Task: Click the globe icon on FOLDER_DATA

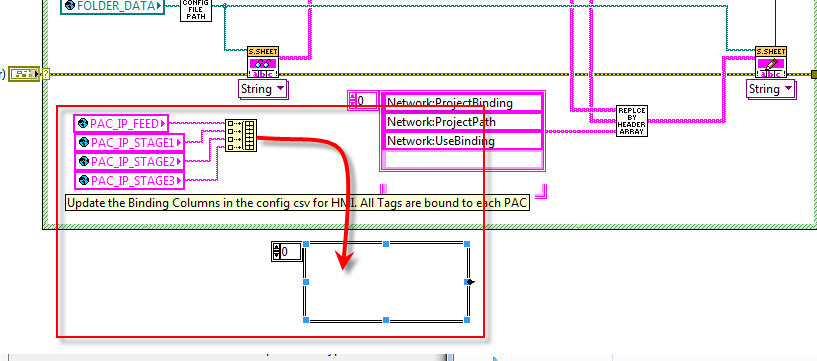Action: pyautogui.click(x=69, y=6)
